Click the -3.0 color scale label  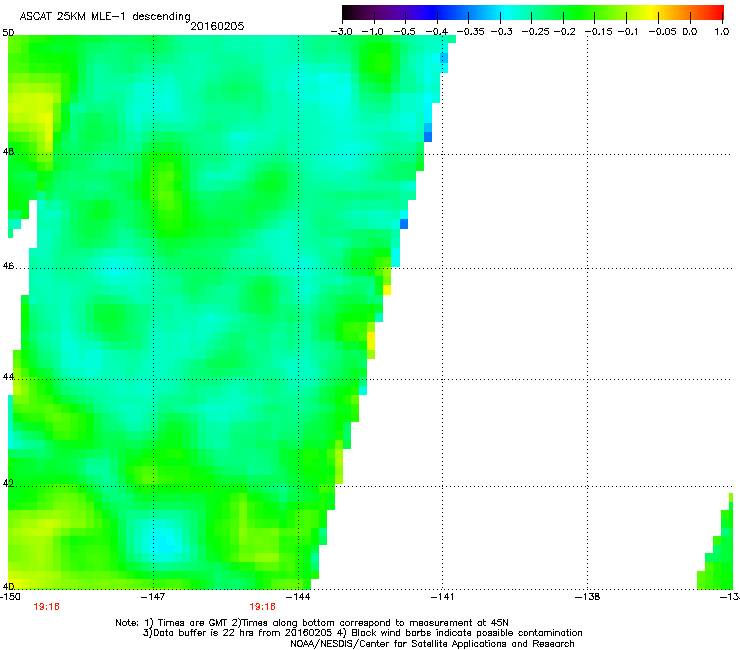pos(341,32)
